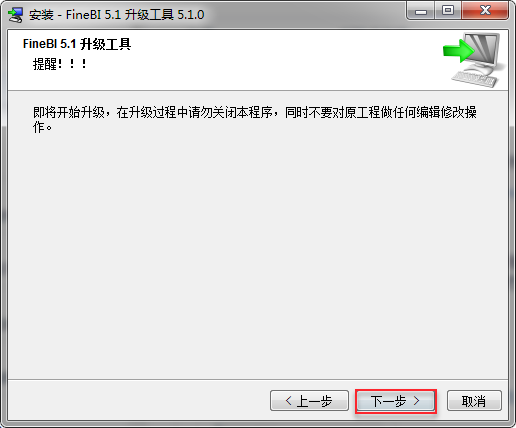Maximize the FineBI installer window
The width and height of the screenshot is (516, 428).
click(x=448, y=11)
